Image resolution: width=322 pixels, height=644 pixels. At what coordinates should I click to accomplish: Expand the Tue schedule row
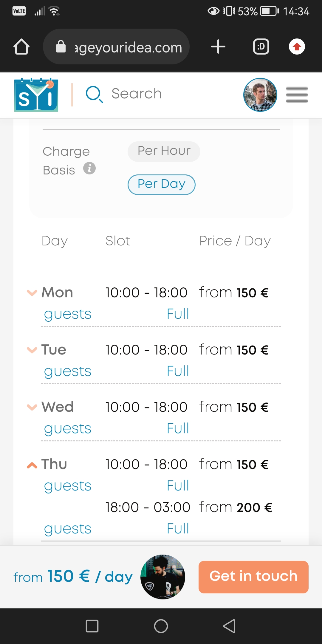[x=32, y=350]
